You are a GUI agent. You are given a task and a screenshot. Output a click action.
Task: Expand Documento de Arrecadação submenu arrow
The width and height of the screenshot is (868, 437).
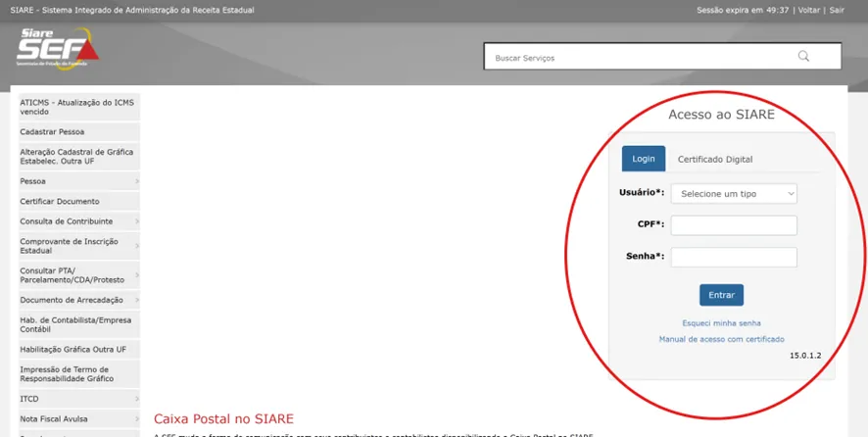137,300
